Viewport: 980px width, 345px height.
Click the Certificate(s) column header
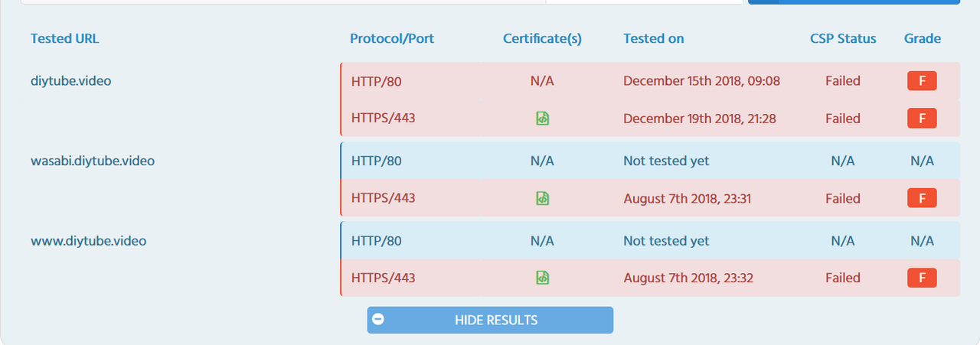pyautogui.click(x=542, y=38)
